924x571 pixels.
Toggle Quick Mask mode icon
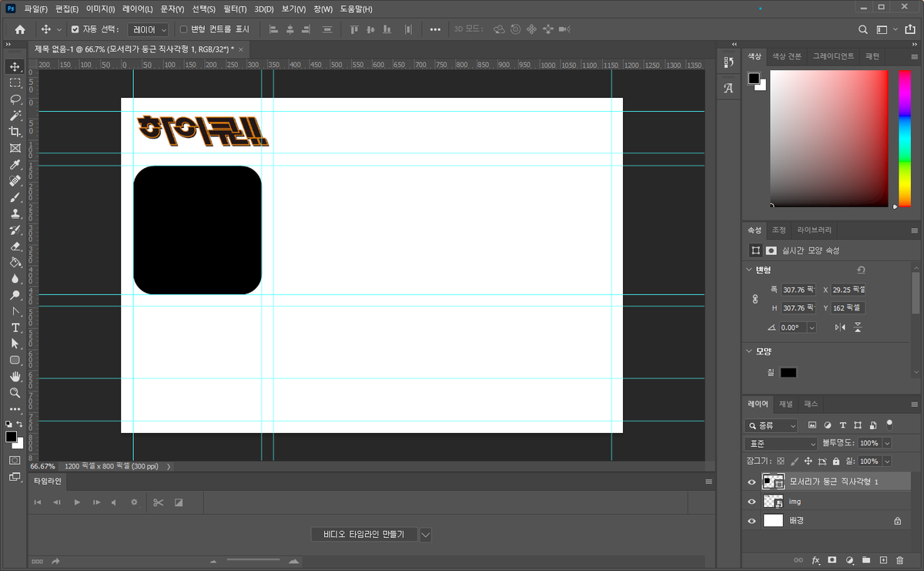pos(15,460)
